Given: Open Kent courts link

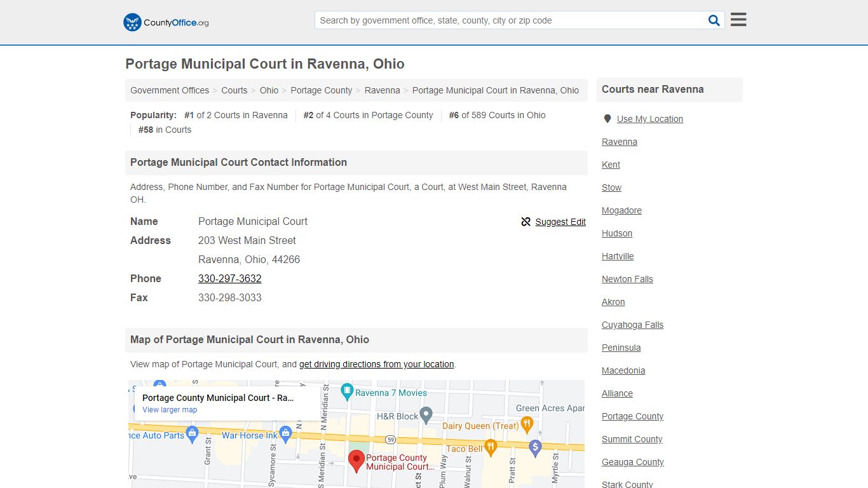Looking at the screenshot, I should click(611, 165).
